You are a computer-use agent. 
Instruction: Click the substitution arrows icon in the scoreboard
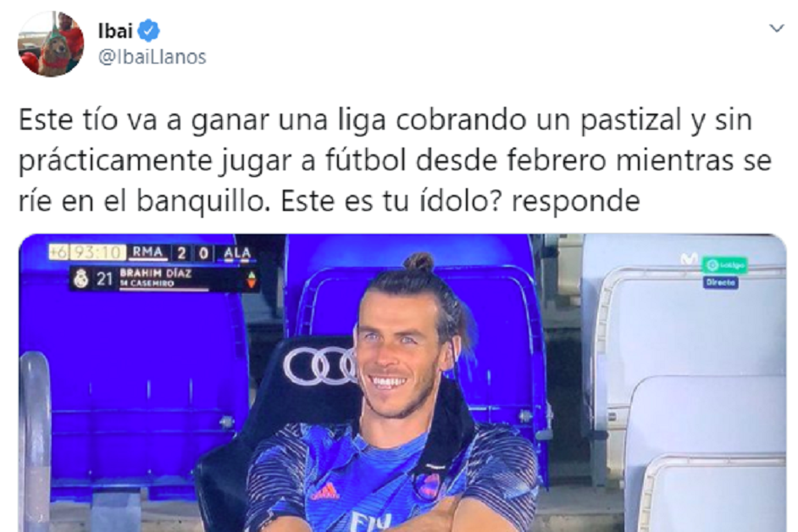(x=252, y=280)
